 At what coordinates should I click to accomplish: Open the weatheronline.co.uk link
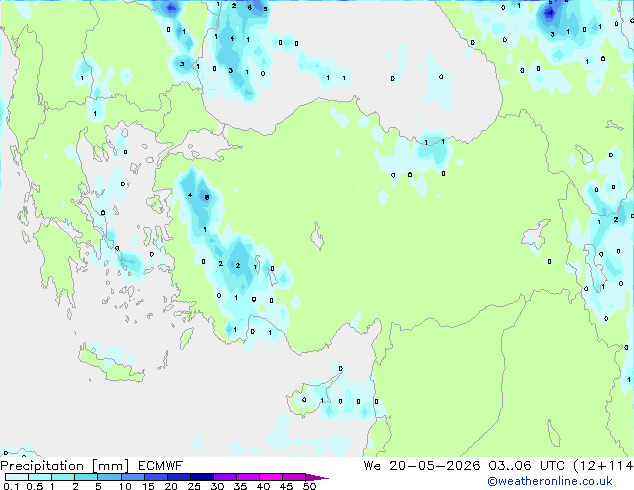click(550, 481)
